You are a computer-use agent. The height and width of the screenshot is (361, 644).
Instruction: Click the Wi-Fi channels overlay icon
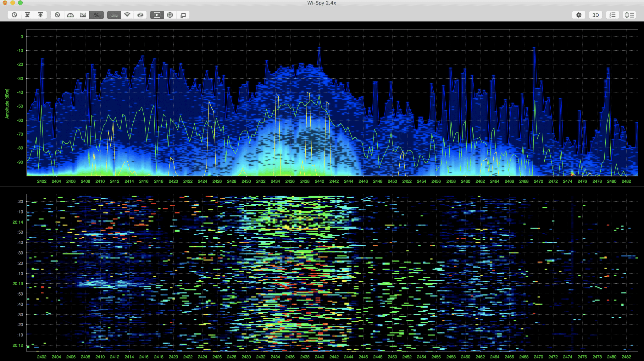click(x=127, y=15)
